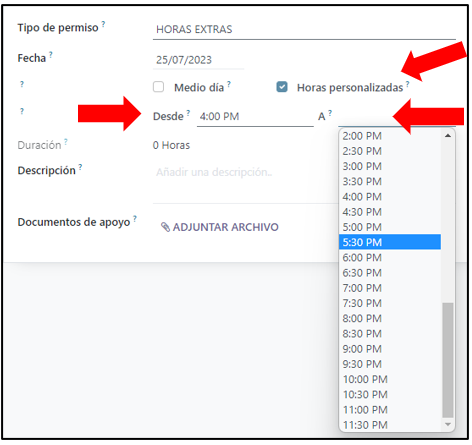Select 5:30 PM in the time list

pos(390,242)
